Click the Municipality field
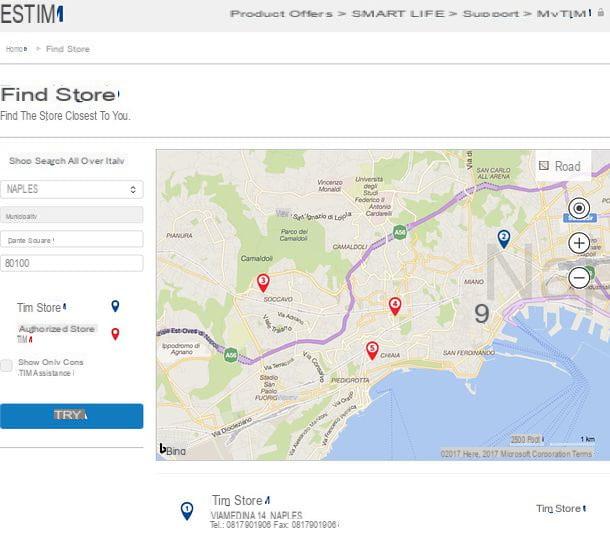The height and width of the screenshot is (546, 610). tap(72, 215)
